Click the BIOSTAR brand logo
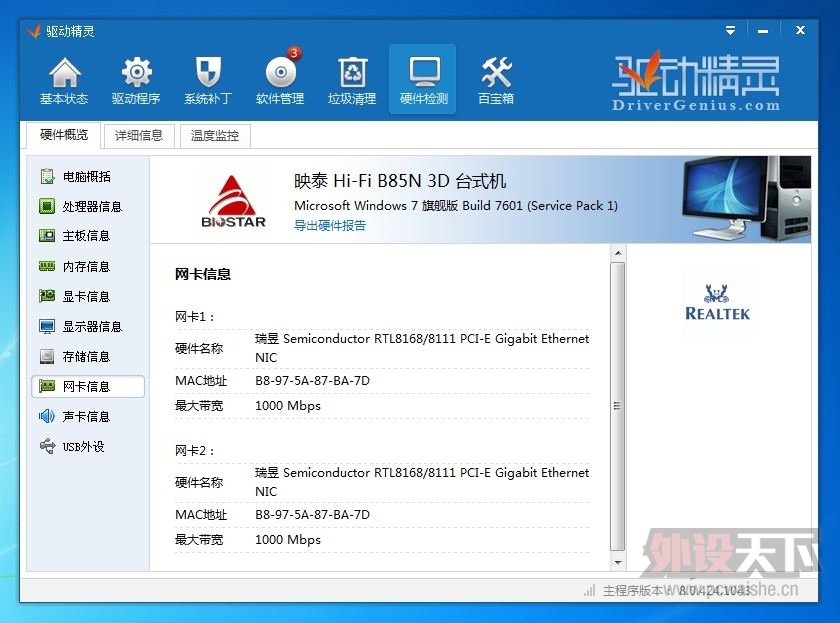Viewport: 840px width, 623px height. (233, 201)
